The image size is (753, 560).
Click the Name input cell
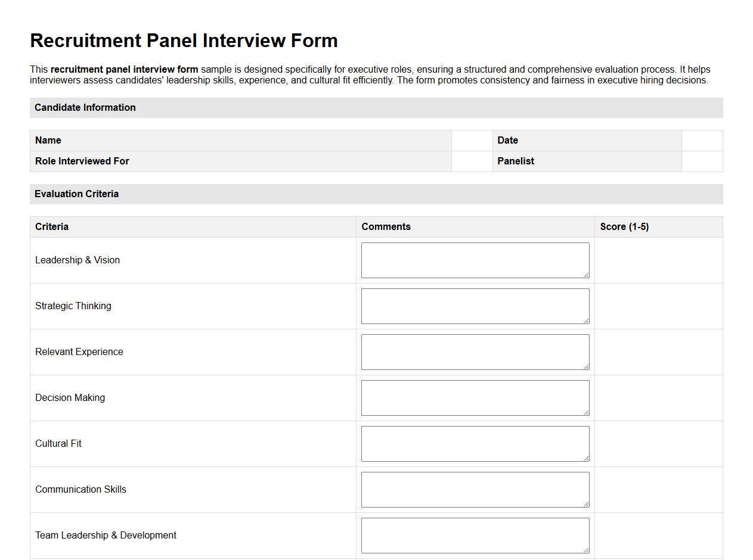[471, 140]
